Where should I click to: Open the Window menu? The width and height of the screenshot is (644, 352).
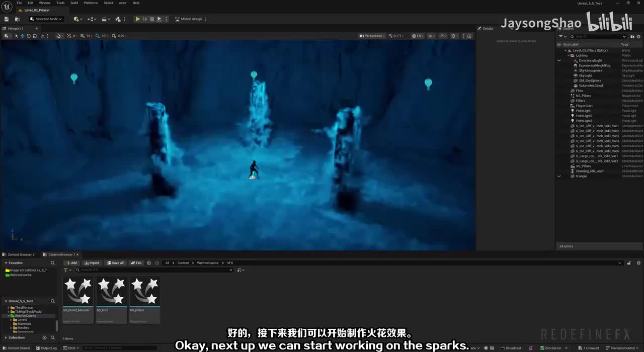pos(45,3)
